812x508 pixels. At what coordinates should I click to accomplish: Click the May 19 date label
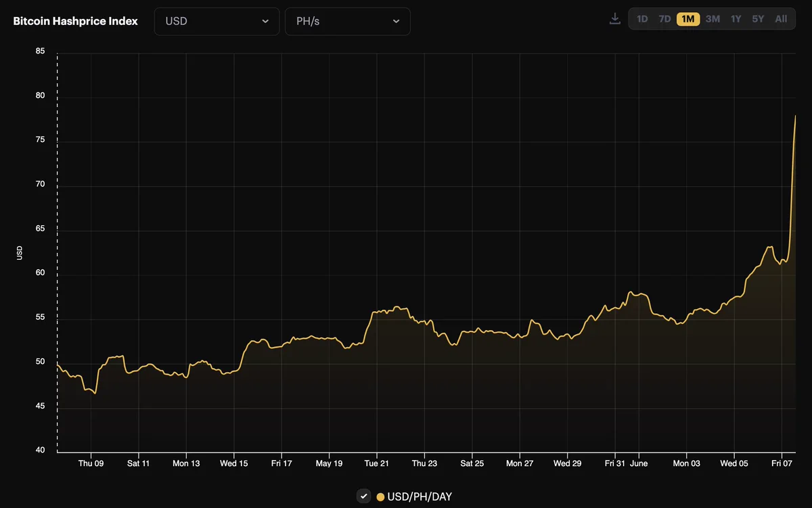329,463
